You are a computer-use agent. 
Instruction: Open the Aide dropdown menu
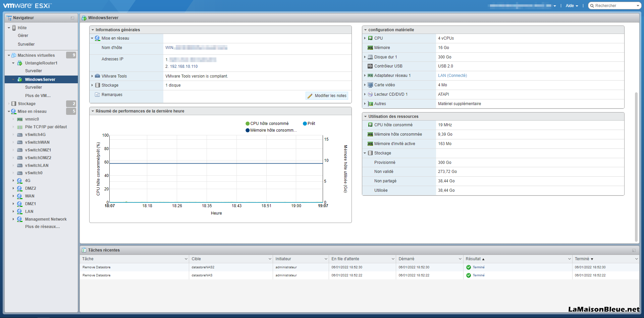(x=572, y=6)
